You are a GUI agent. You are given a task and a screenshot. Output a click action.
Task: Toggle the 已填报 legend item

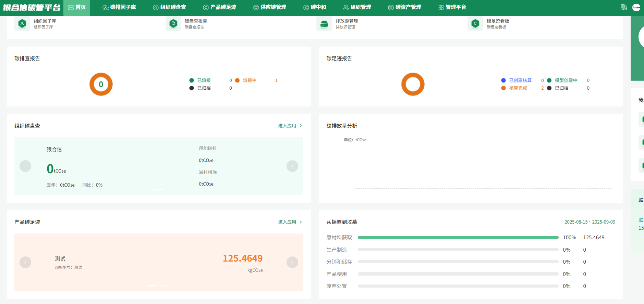tap(201, 80)
